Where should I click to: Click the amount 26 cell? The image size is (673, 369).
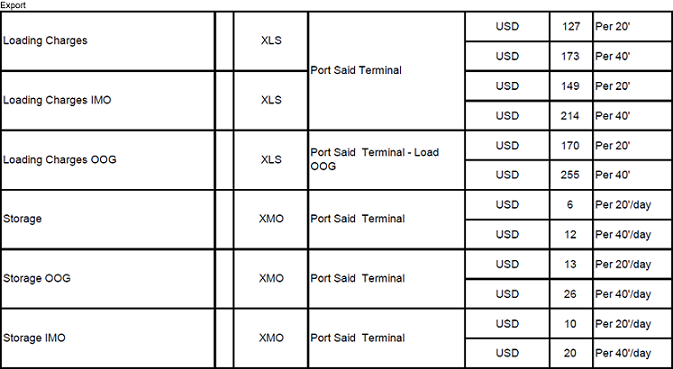[571, 294]
